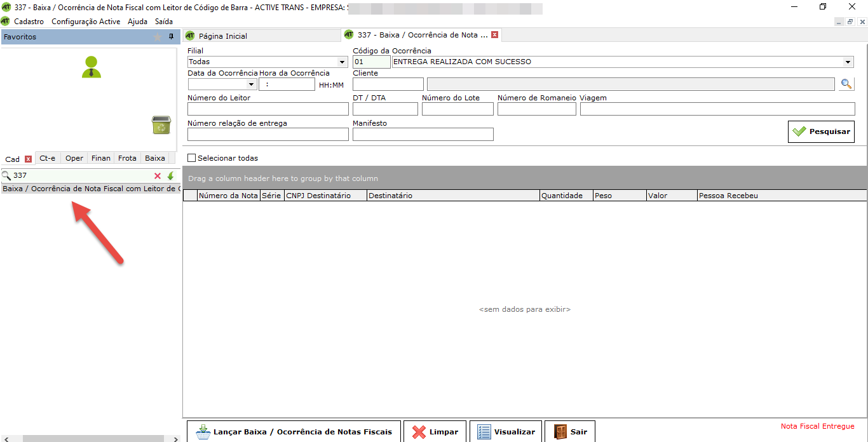The image size is (868, 442).
Task: Click Lançar Baixa / Ocorrência de Notas Fiscais
Action: tap(294, 432)
